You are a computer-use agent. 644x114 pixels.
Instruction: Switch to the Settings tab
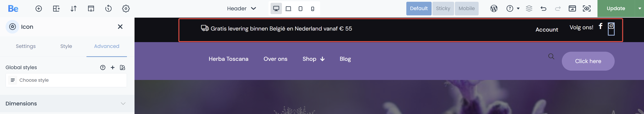[26, 46]
